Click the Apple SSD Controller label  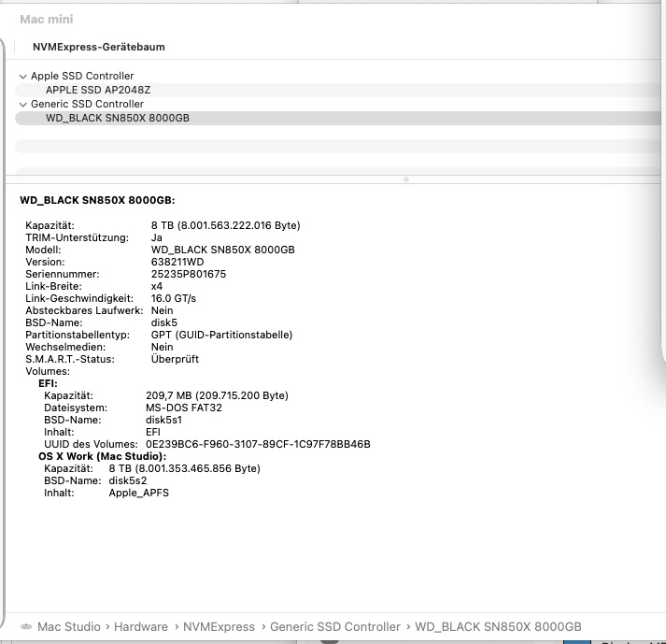[82, 76]
